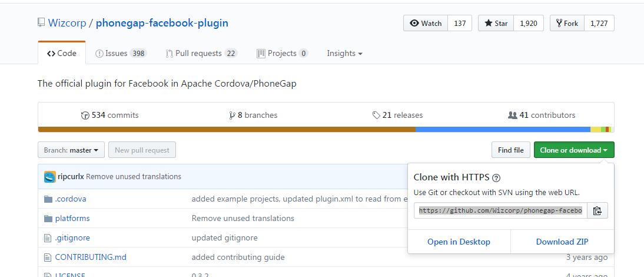The width and height of the screenshot is (644, 277).
Task: Switch to the Issues tab
Action: tap(121, 54)
